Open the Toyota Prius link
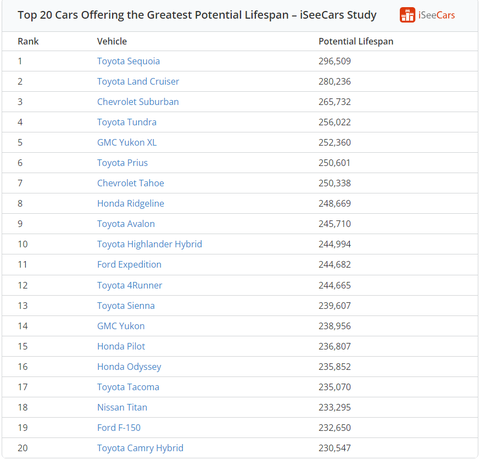The width and height of the screenshot is (480, 460). point(122,163)
